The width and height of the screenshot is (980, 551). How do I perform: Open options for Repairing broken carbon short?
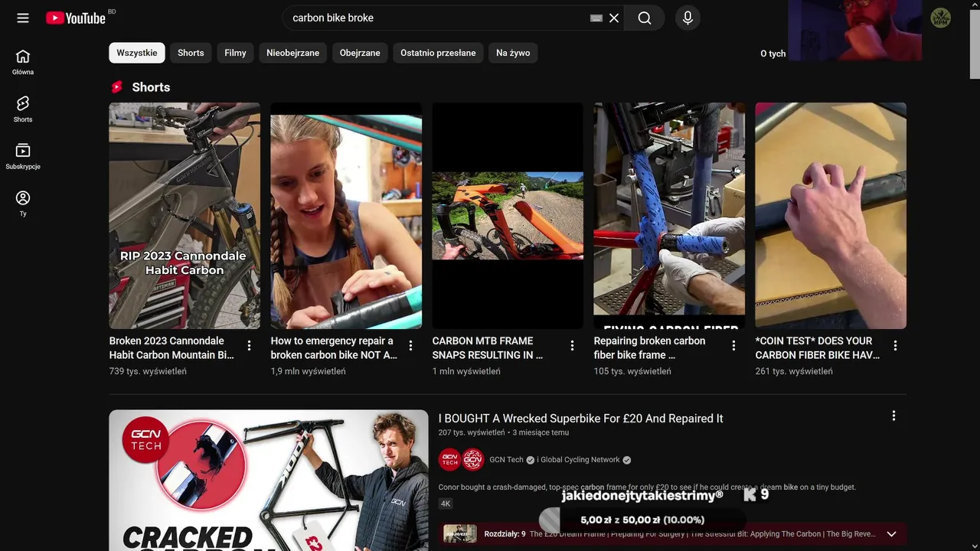pyautogui.click(x=733, y=346)
